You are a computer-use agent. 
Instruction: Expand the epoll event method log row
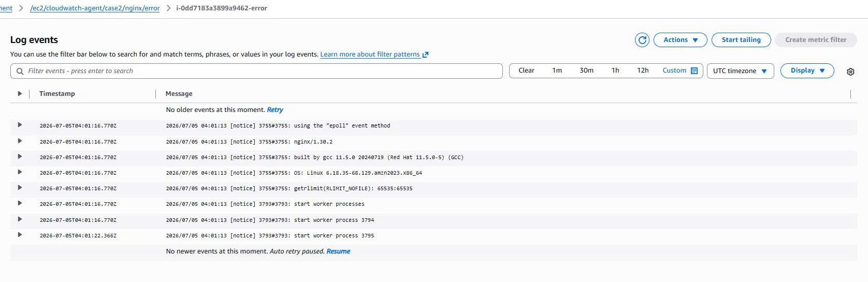[20, 125]
